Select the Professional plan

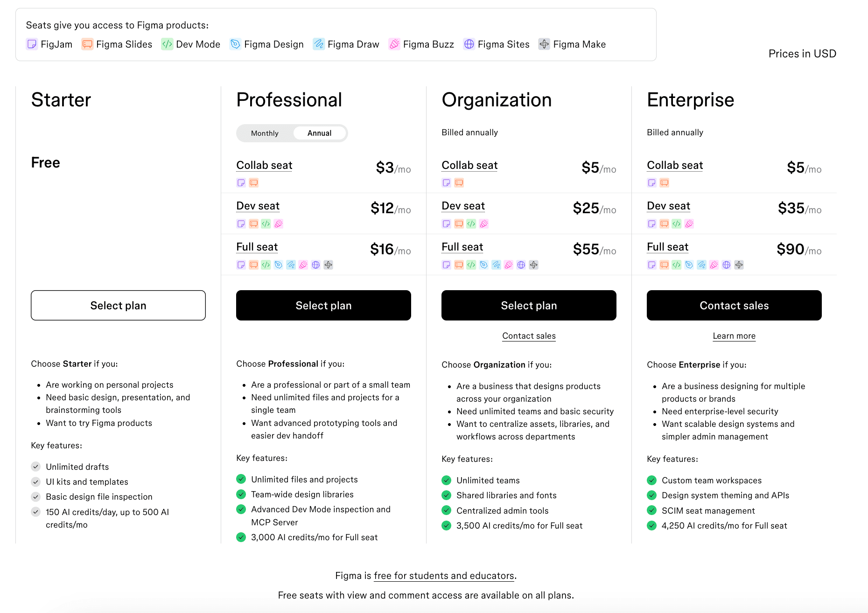(x=323, y=306)
